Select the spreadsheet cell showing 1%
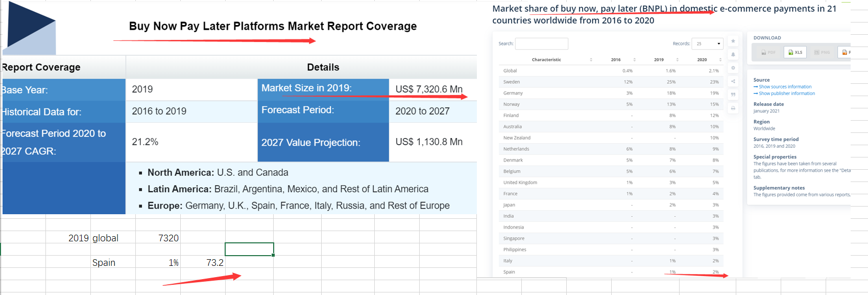The height and width of the screenshot is (295, 868). tap(158, 262)
